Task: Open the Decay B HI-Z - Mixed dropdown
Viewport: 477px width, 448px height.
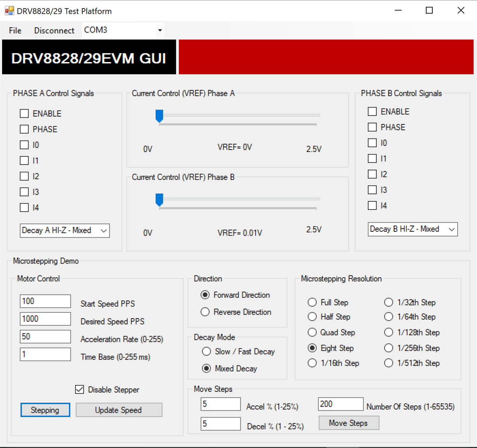Action: click(413, 229)
